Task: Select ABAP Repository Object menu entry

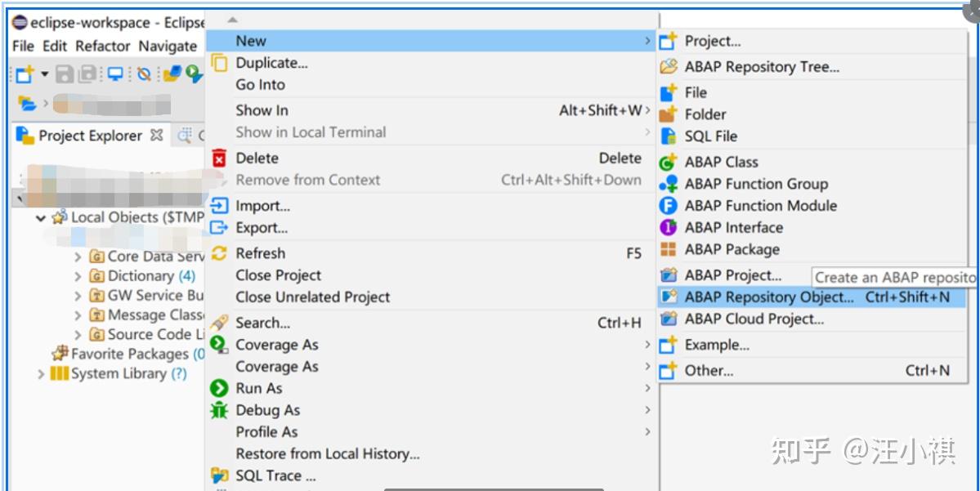Action: pos(768,297)
